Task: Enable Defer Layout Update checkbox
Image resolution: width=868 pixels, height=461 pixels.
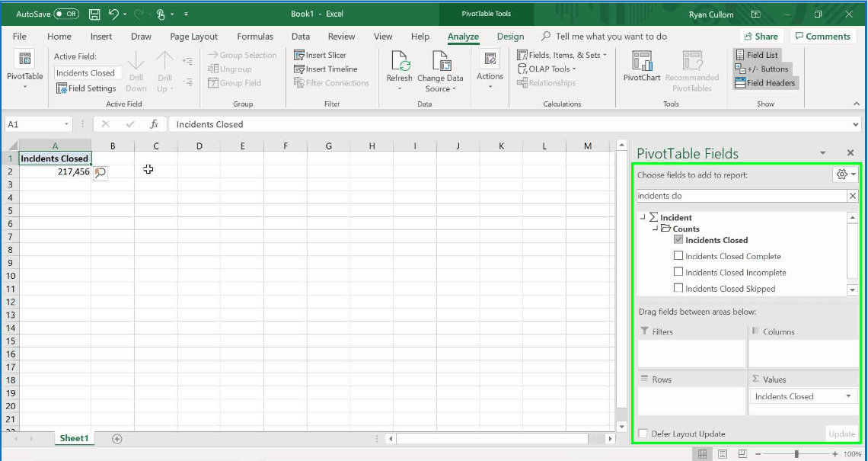Action: pos(643,434)
